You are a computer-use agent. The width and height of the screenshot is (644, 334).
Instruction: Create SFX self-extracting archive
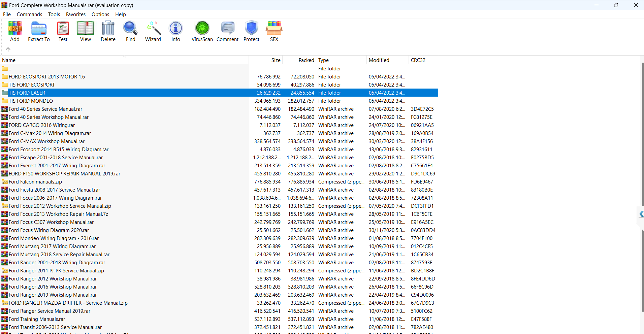274,31
